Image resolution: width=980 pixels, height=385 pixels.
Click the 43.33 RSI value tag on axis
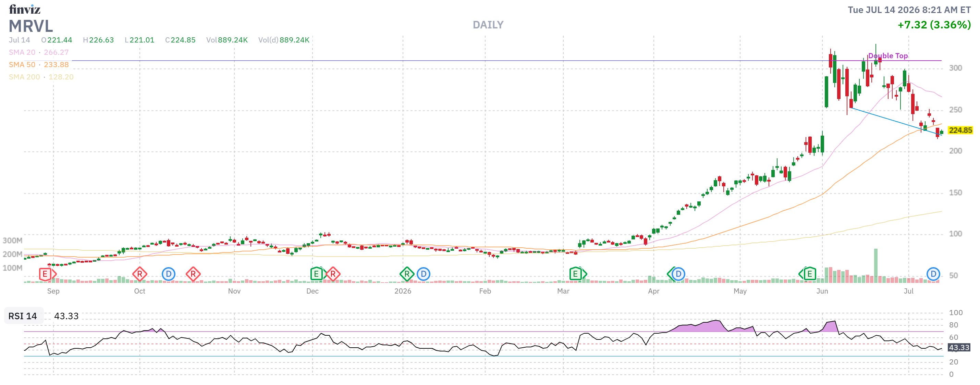[x=959, y=347]
